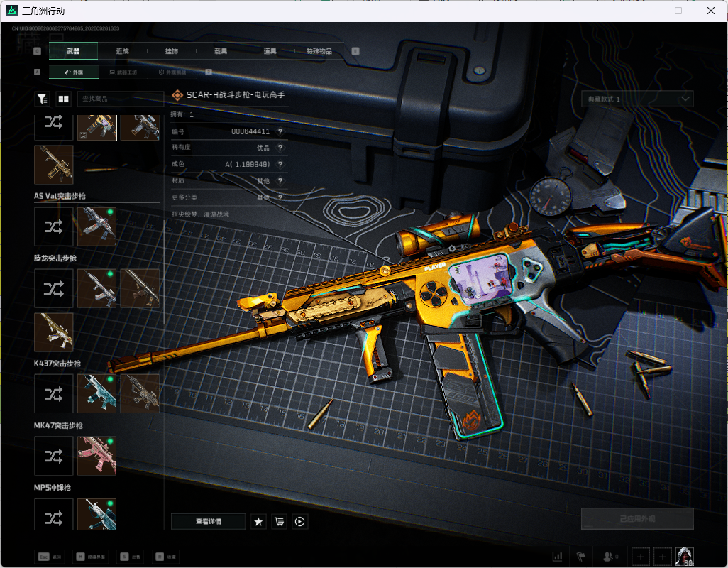
Task: Open the 载具 tab
Action: point(221,51)
